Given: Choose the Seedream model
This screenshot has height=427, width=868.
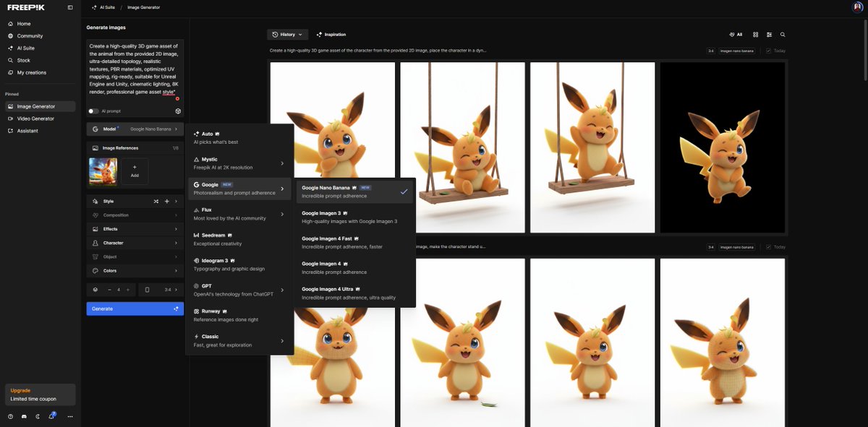Looking at the screenshot, I should [239, 239].
